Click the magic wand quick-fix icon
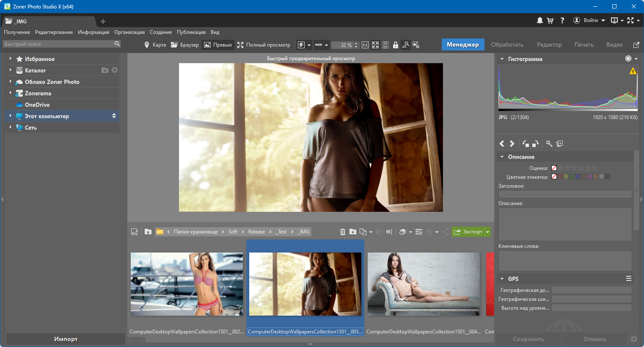This screenshot has height=347, width=644. coord(549,144)
